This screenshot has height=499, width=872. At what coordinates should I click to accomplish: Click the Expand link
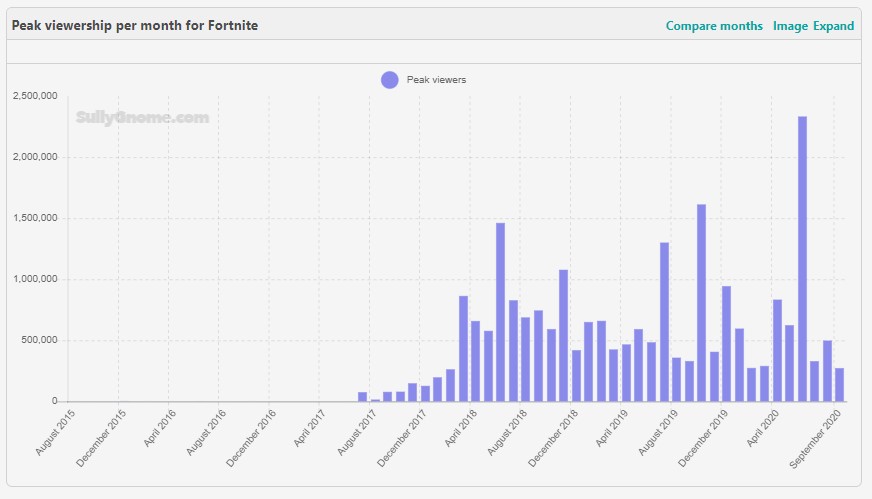(x=833, y=26)
